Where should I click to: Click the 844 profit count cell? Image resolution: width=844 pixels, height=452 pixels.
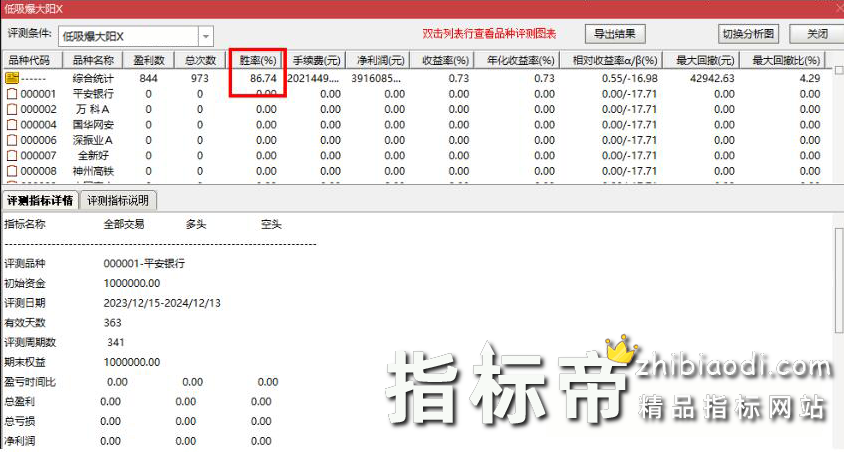tap(149, 78)
